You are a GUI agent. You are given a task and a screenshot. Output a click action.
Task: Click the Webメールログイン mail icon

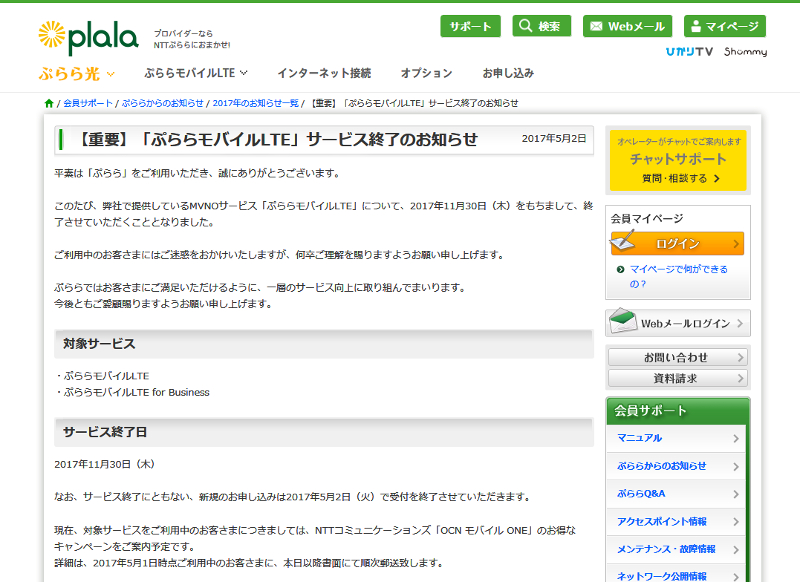625,322
